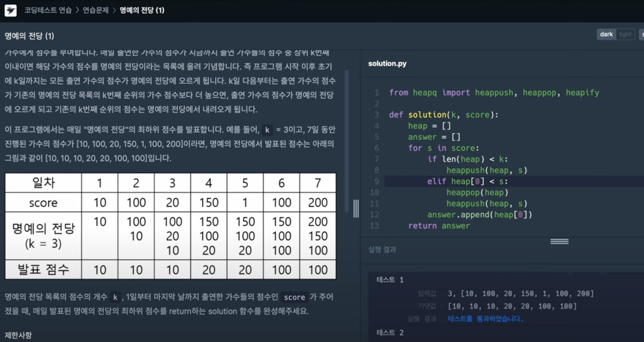The image size is (644, 342).
Task: Click the second breadcrumb chevron before 명예의 전당
Action: pyautogui.click(x=114, y=10)
